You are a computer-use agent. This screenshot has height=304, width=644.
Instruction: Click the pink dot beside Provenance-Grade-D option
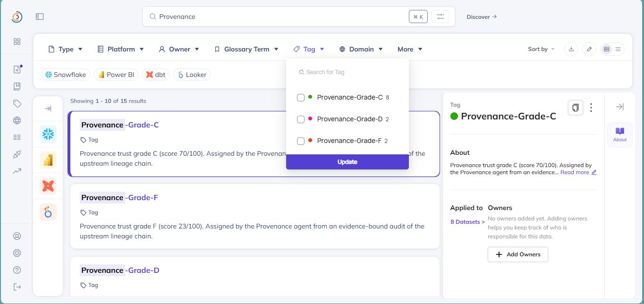coord(310,118)
